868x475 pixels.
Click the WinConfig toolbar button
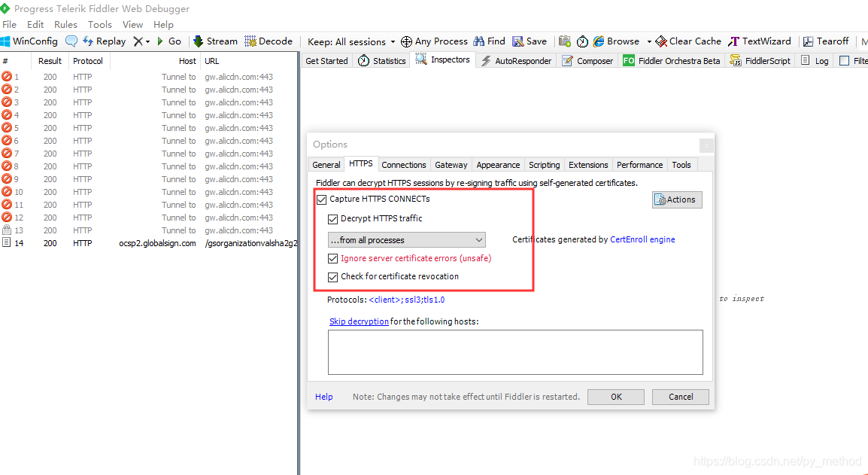[29, 41]
